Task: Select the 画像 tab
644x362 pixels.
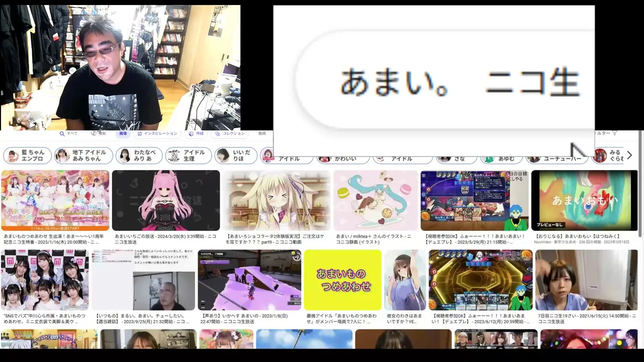Action: pos(123,134)
